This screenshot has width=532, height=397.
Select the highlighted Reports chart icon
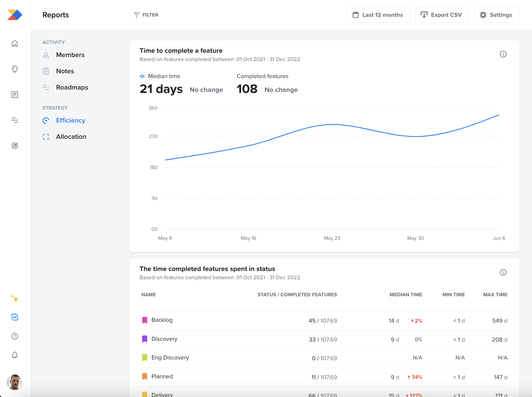tap(15, 317)
